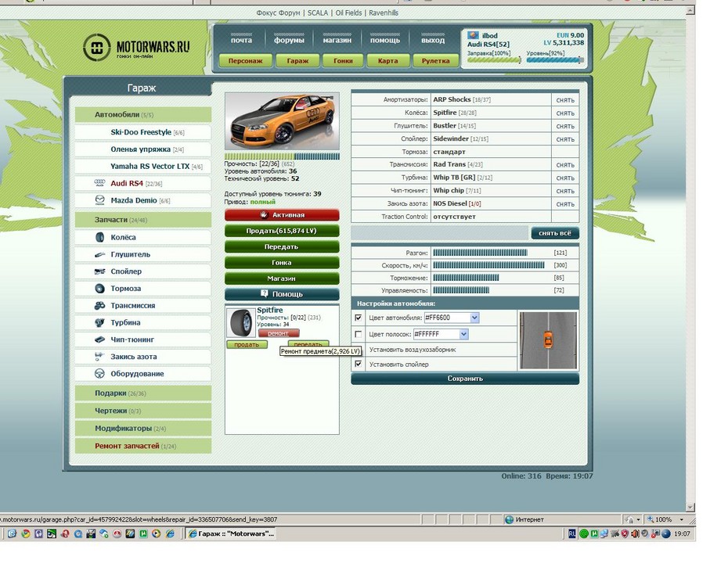Viewport: 728px width, 582px height.
Task: Click the Интернет zone globe icon in status bar
Action: (510, 519)
